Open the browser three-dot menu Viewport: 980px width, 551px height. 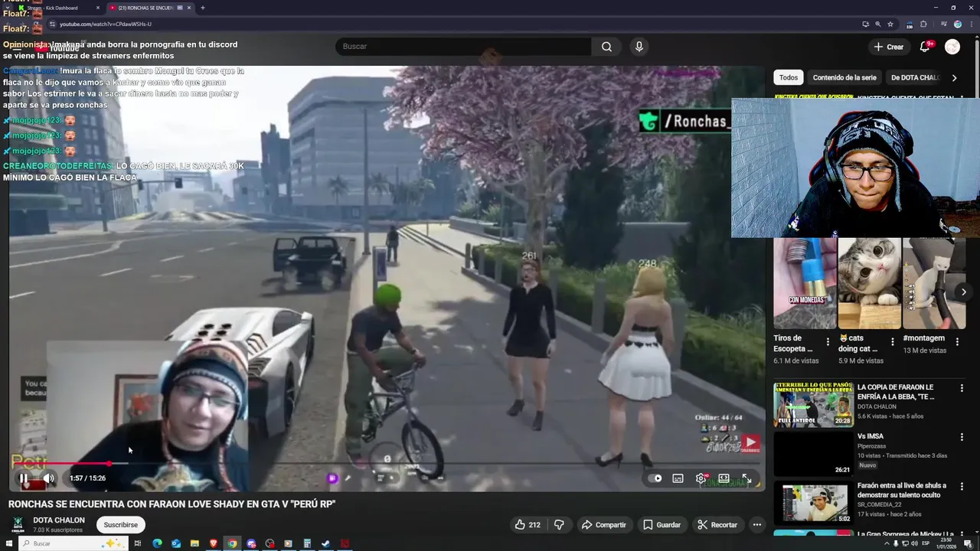coord(971,24)
